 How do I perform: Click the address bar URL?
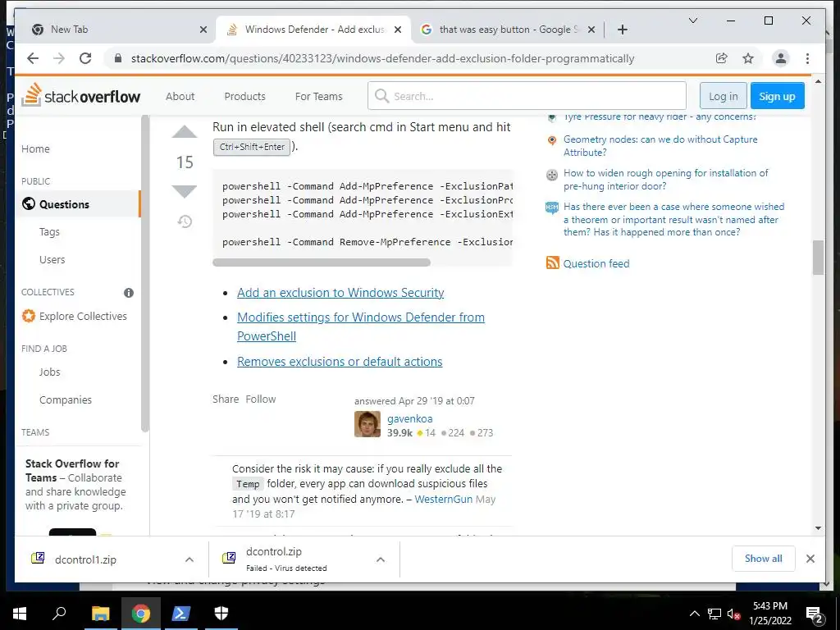click(382, 58)
